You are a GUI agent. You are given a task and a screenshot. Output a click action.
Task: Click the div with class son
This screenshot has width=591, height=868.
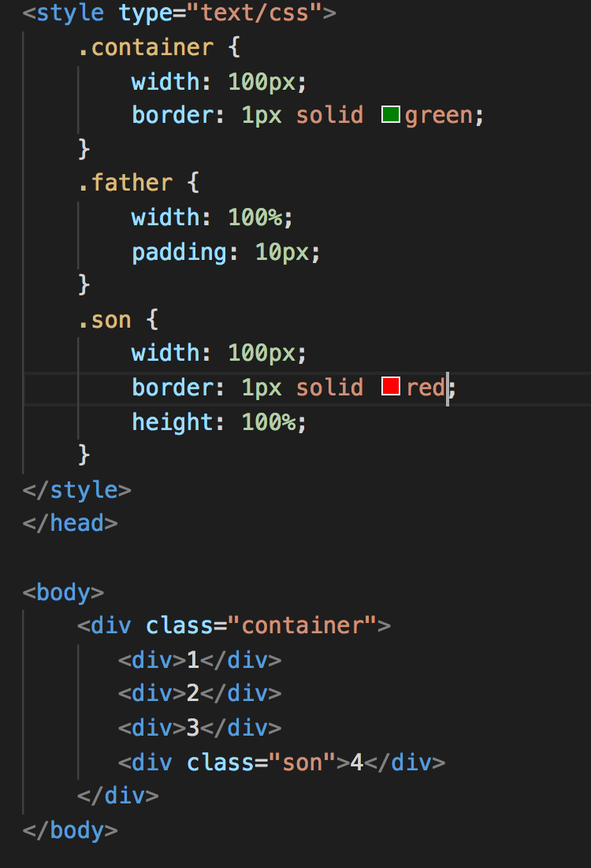(x=281, y=762)
